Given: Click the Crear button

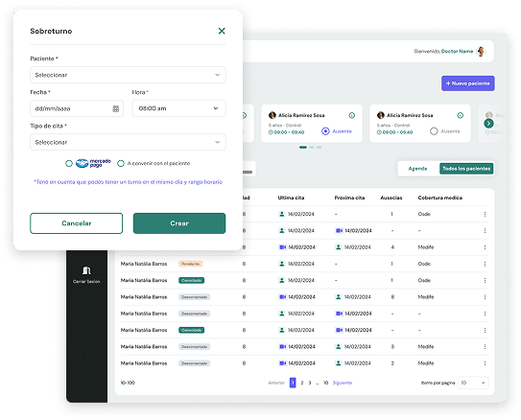Looking at the screenshot, I should coord(179,223).
